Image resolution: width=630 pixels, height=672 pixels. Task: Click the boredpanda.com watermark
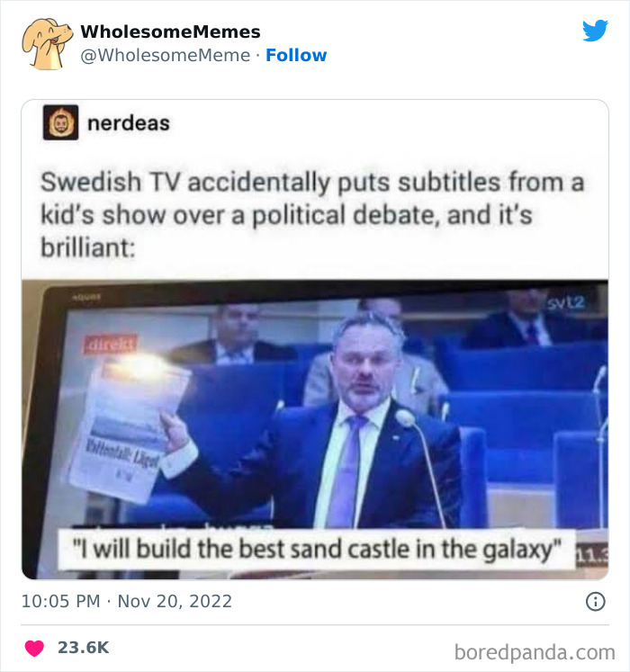pyautogui.click(x=535, y=650)
